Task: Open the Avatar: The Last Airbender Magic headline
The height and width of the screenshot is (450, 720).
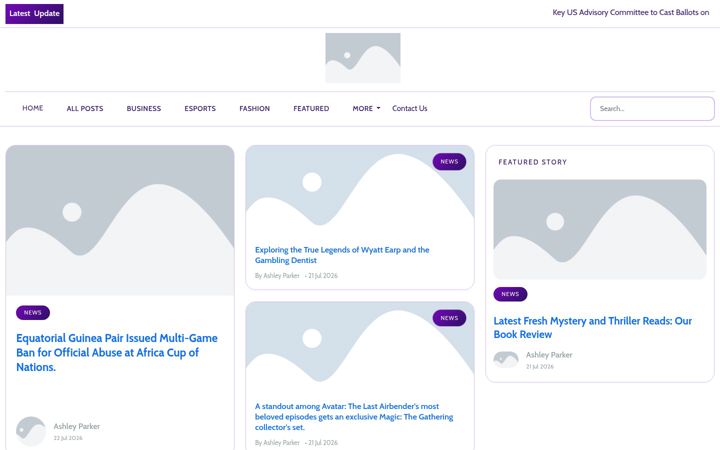Action: click(354, 416)
